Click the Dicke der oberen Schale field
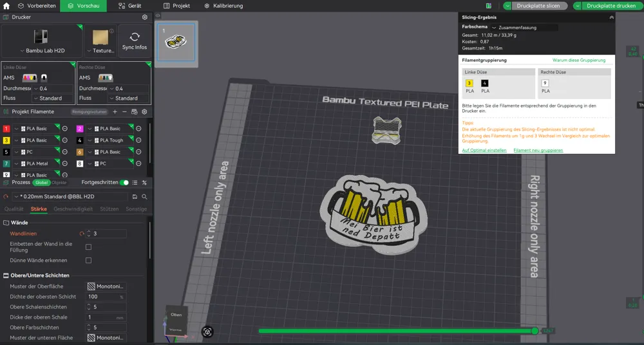The height and width of the screenshot is (345, 644). point(106,317)
